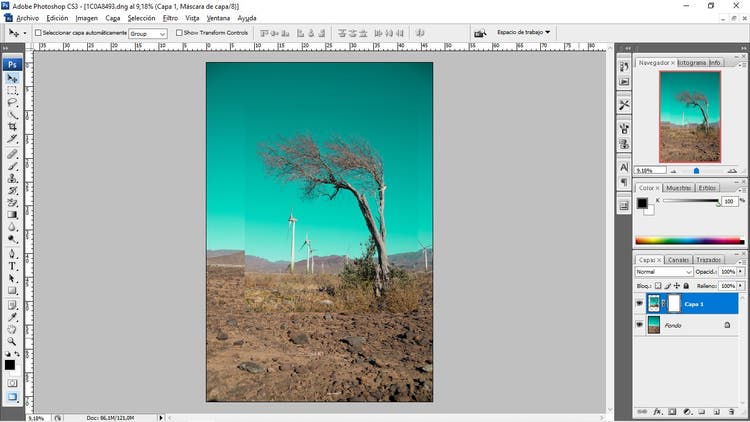Image resolution: width=750 pixels, height=422 pixels.
Task: Select the Path Selection tool
Action: click(12, 278)
